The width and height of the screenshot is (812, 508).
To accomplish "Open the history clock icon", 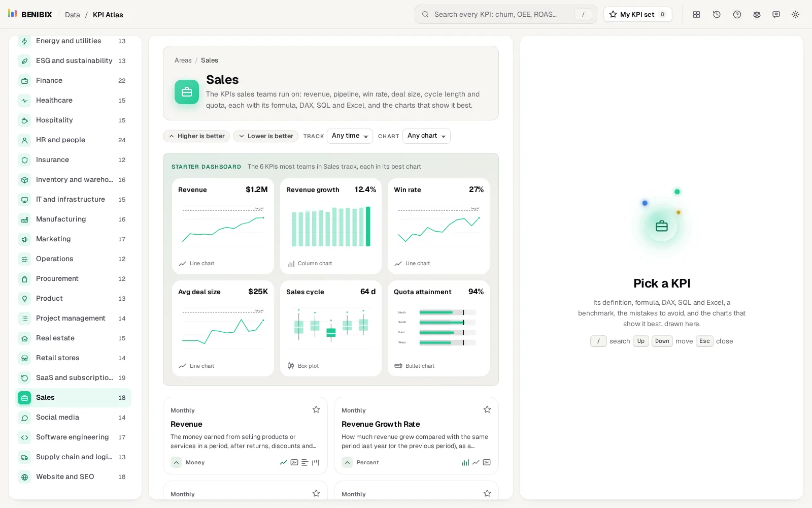I will pyautogui.click(x=717, y=15).
